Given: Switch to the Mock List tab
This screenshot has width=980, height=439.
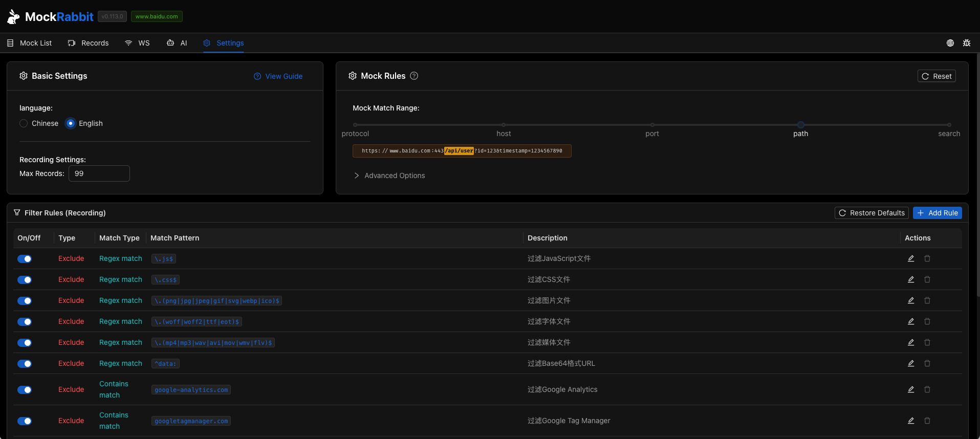Looking at the screenshot, I should 30,43.
